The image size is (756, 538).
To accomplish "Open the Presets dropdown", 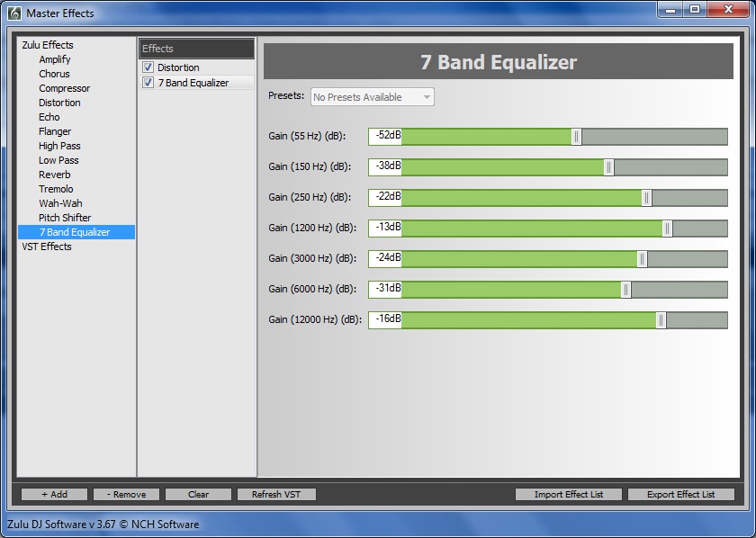I will pos(371,96).
